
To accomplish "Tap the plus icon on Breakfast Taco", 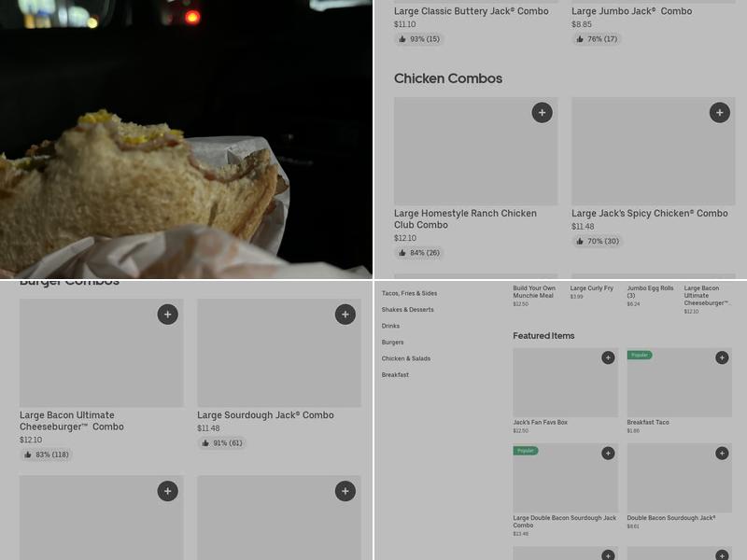I will pos(722,357).
